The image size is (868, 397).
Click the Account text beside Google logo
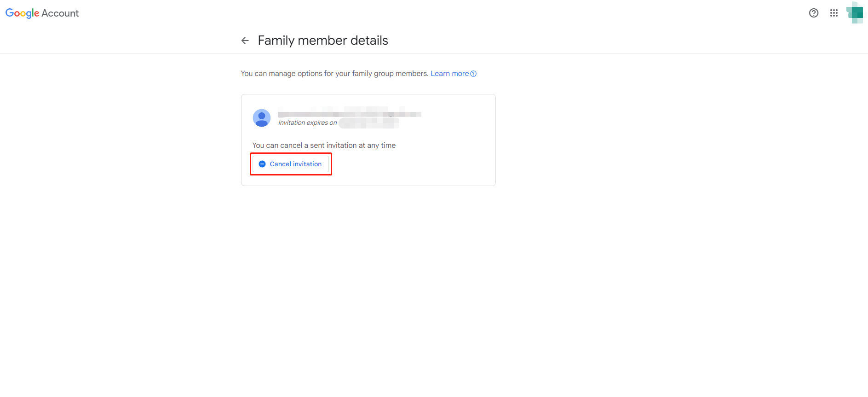60,13
